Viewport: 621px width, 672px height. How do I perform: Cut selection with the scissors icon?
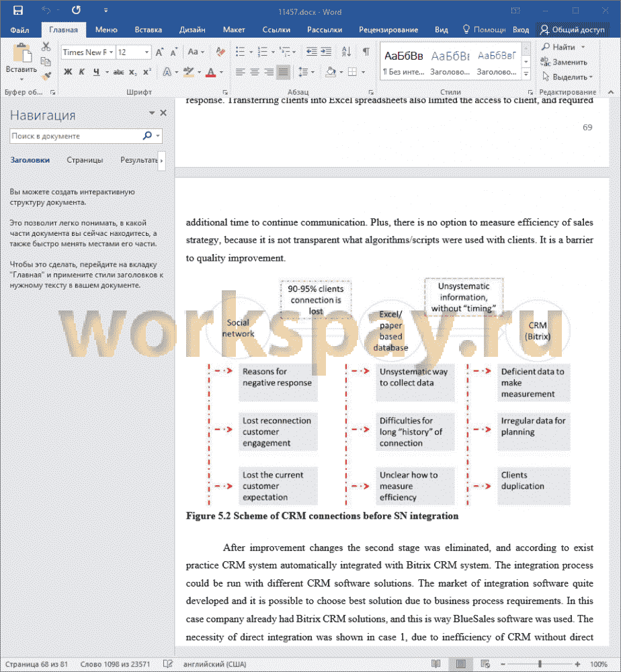coord(46,46)
